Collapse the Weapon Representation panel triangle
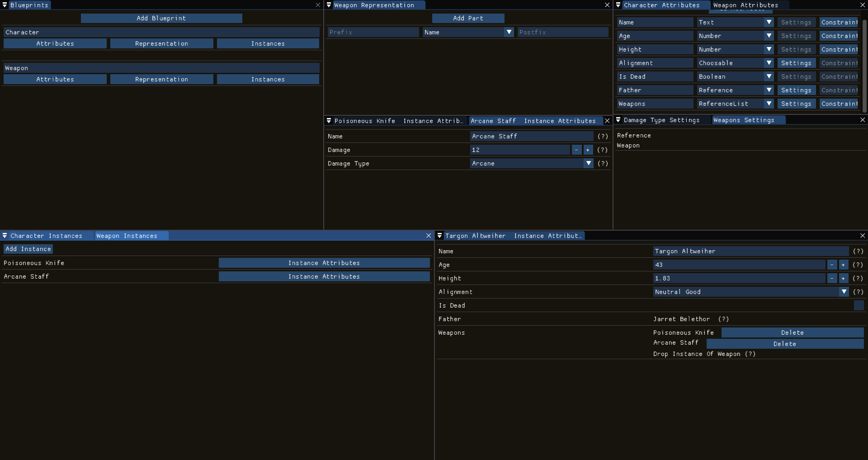The height and width of the screenshot is (460, 868). click(329, 5)
